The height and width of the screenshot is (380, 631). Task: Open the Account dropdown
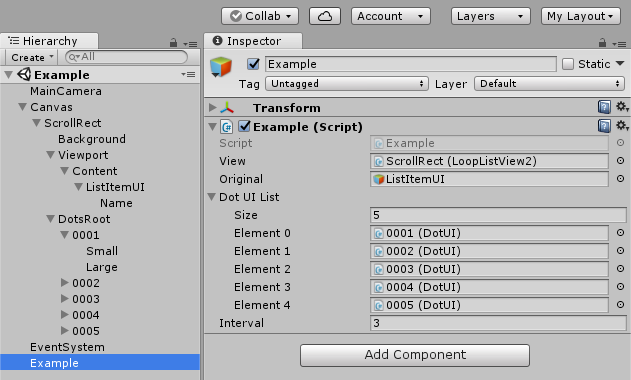[391, 16]
